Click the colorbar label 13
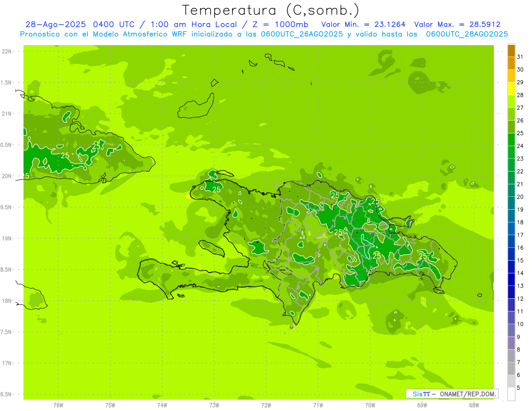Viewport: 532px width, 411px height. coord(520,286)
